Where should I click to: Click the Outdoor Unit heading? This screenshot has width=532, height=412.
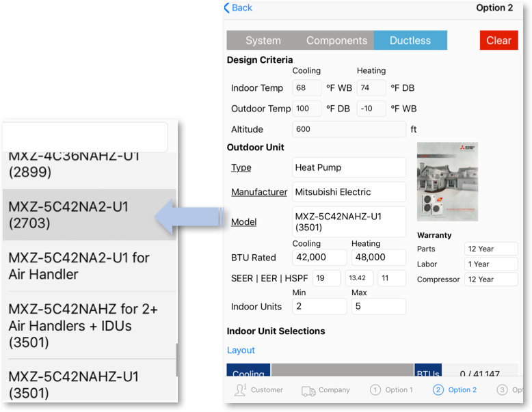tap(256, 148)
